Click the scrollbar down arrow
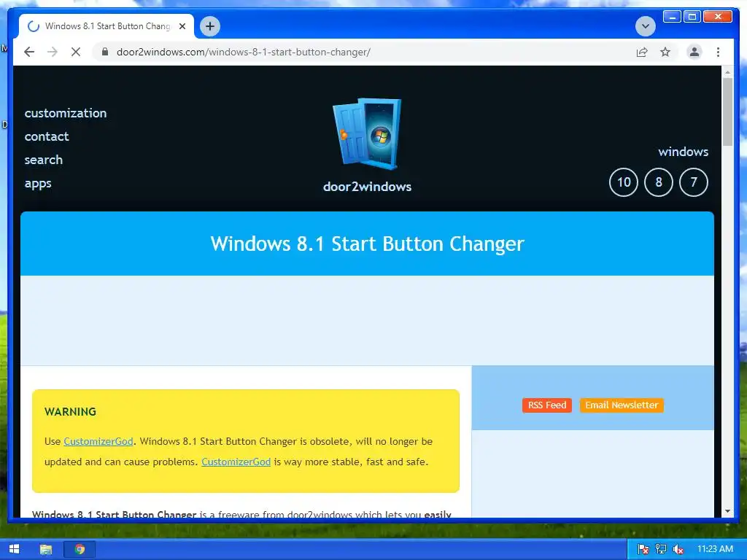The height and width of the screenshot is (560, 747). [x=727, y=511]
